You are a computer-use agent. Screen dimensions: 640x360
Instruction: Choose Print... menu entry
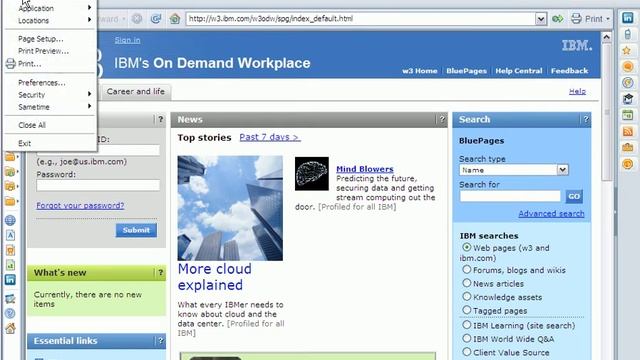29,64
